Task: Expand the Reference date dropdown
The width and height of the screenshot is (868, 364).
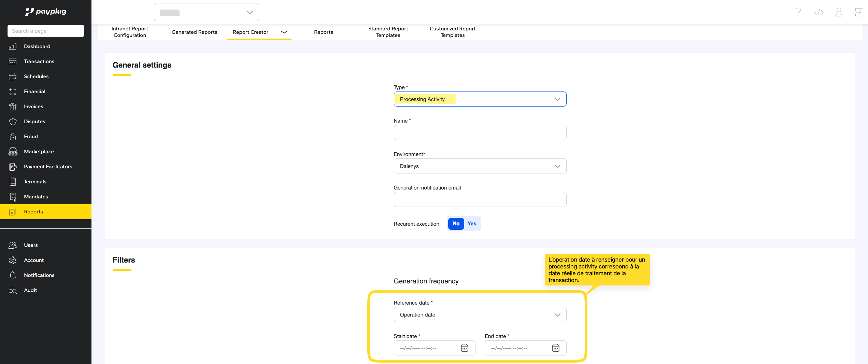Action: click(480, 315)
